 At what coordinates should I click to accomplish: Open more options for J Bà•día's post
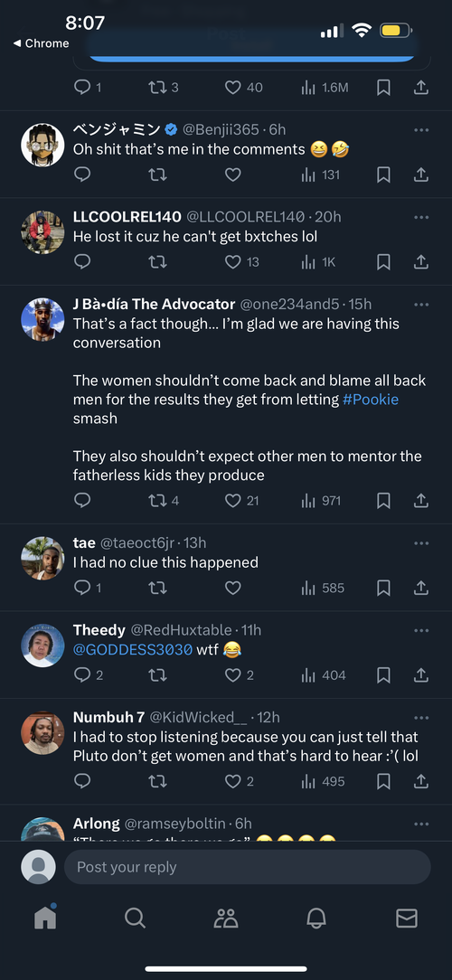pos(421,305)
